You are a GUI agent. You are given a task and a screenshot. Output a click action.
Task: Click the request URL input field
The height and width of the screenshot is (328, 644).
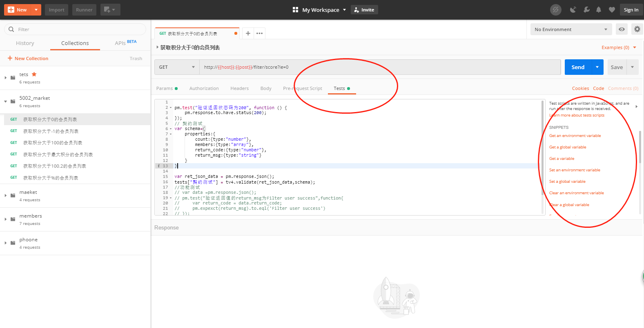[380, 67]
